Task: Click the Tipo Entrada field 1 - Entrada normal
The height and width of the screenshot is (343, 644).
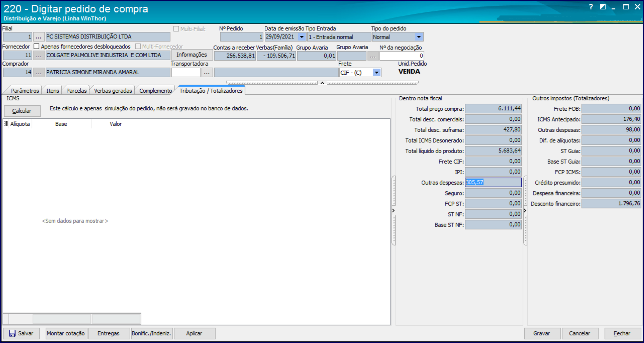Action: [x=339, y=37]
